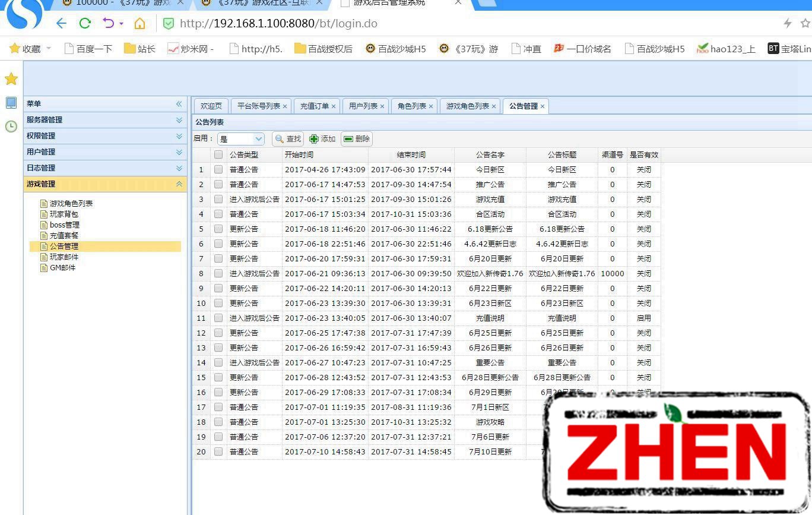Click the yellow star favorites sidebar icon

point(11,79)
